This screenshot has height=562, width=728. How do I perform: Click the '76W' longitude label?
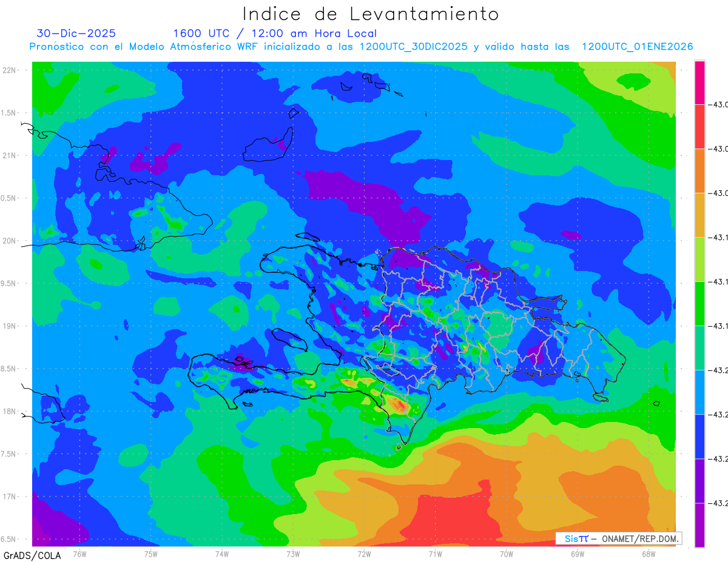(x=79, y=553)
